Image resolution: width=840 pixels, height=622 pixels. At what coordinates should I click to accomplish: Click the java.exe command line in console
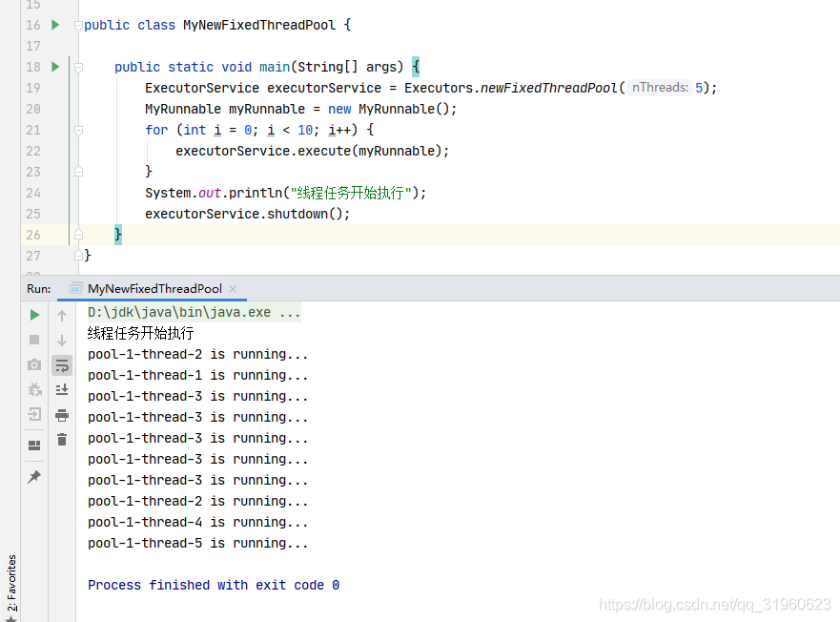194,312
